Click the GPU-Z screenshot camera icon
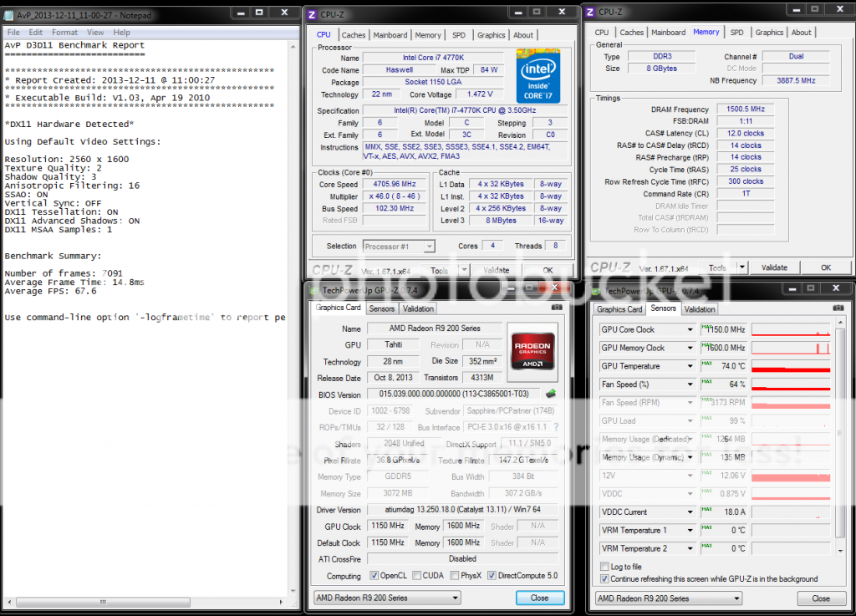This screenshot has height=616, width=856. point(557,308)
